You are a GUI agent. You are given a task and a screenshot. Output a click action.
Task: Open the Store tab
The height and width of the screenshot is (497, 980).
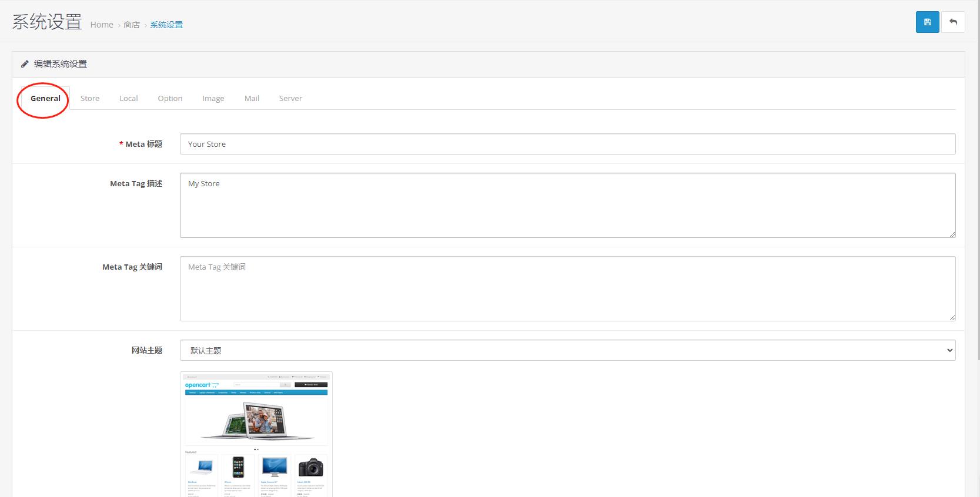[90, 98]
